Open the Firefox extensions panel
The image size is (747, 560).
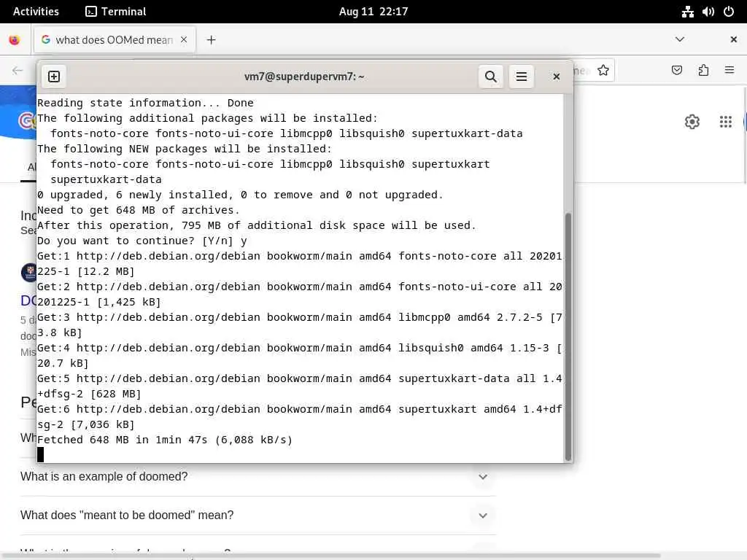tap(703, 71)
